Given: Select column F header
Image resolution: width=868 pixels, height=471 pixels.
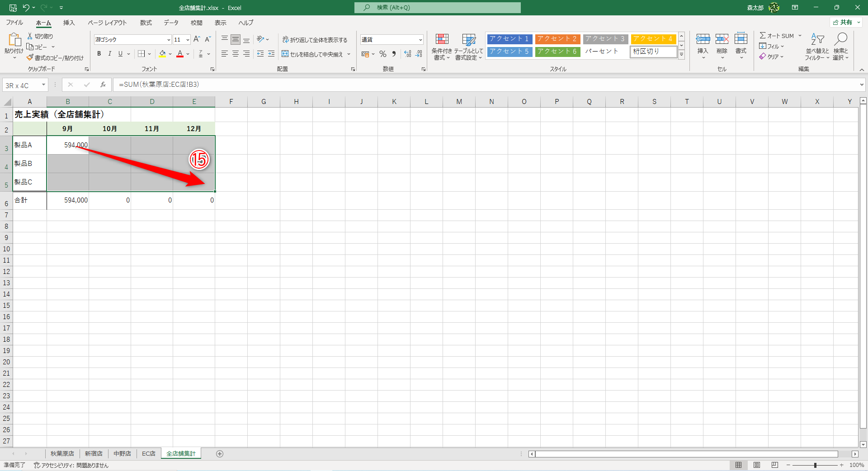Looking at the screenshot, I should click(x=231, y=102).
